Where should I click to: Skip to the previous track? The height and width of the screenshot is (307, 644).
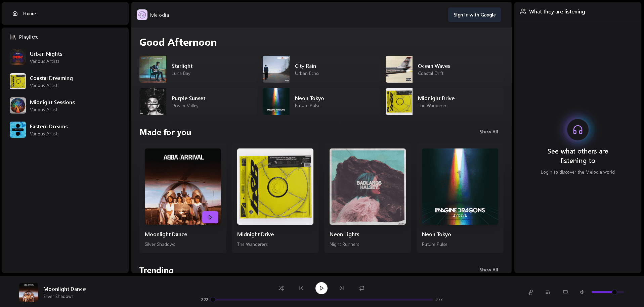click(x=301, y=288)
